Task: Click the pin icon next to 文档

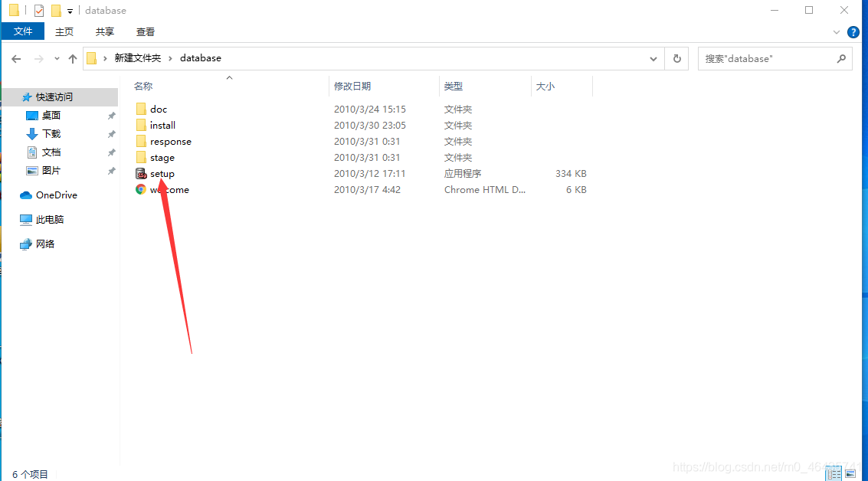Action: coord(111,152)
